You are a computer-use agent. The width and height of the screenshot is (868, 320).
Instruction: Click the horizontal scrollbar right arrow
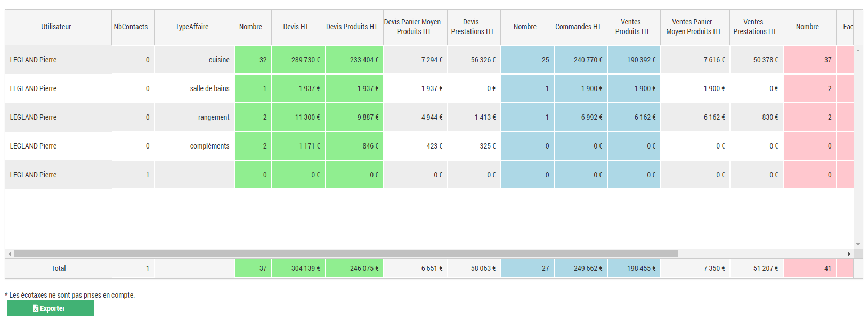click(x=849, y=254)
